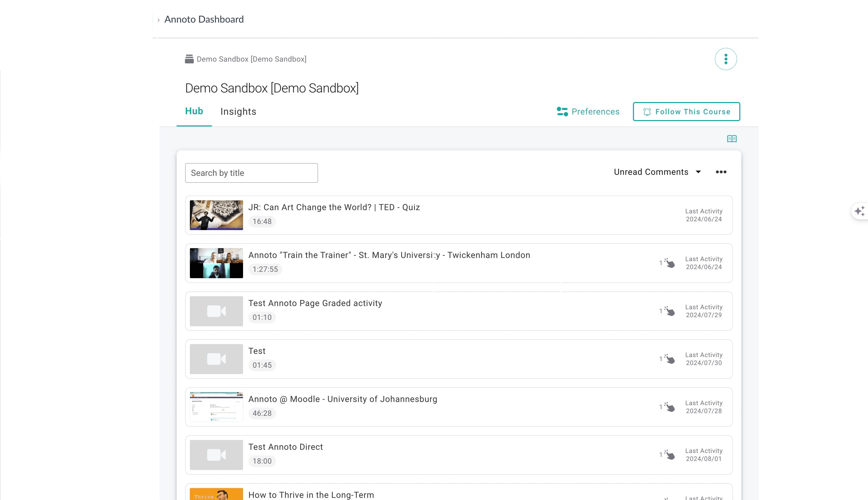Select the Annoto "Train the Trainer" St. Mary's title
This screenshot has height=500, width=868.
pos(389,255)
